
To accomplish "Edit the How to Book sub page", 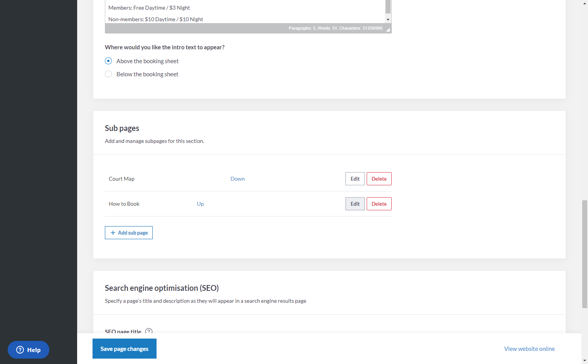I will pyautogui.click(x=355, y=204).
